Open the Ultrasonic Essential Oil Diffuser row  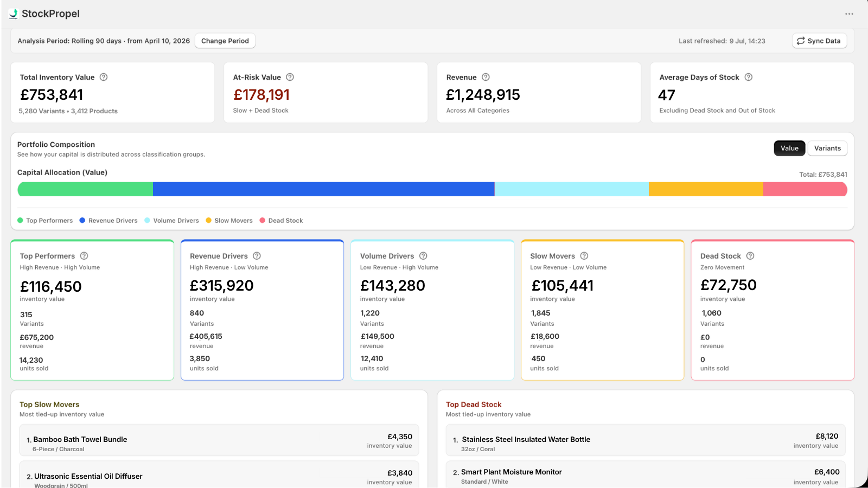(x=219, y=474)
